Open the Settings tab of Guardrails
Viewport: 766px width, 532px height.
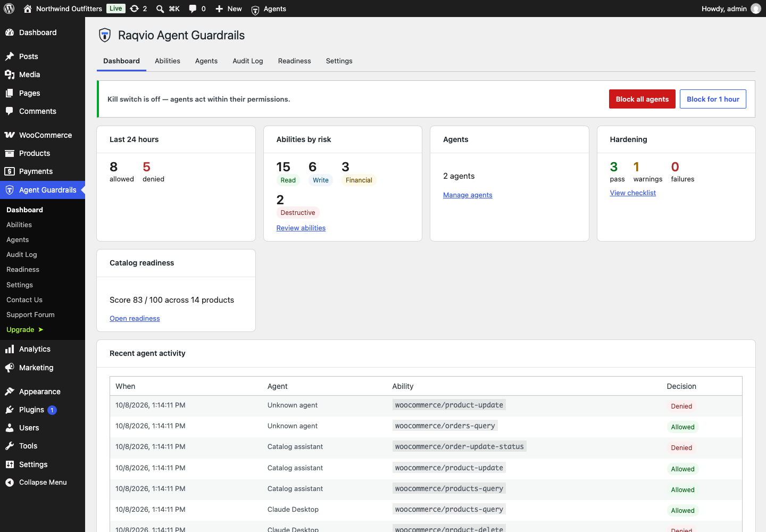point(339,61)
